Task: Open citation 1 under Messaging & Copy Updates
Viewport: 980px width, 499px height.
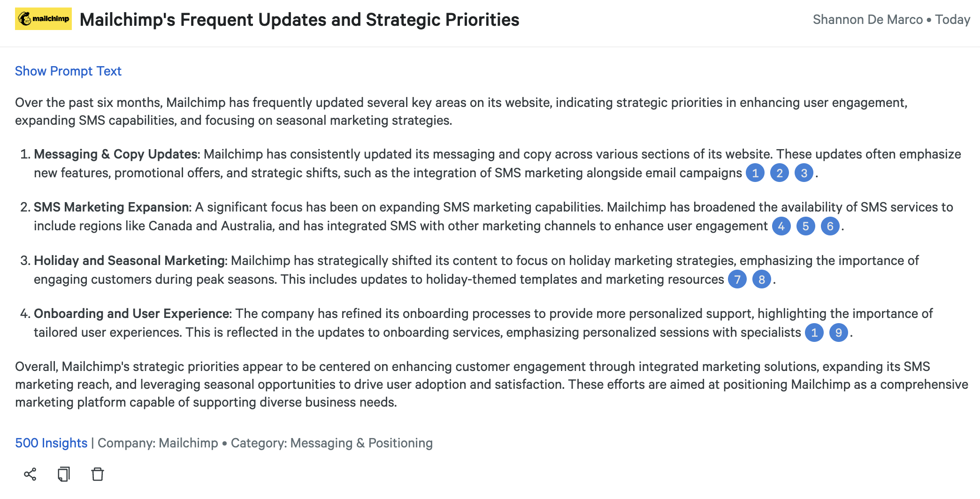Action: 755,173
